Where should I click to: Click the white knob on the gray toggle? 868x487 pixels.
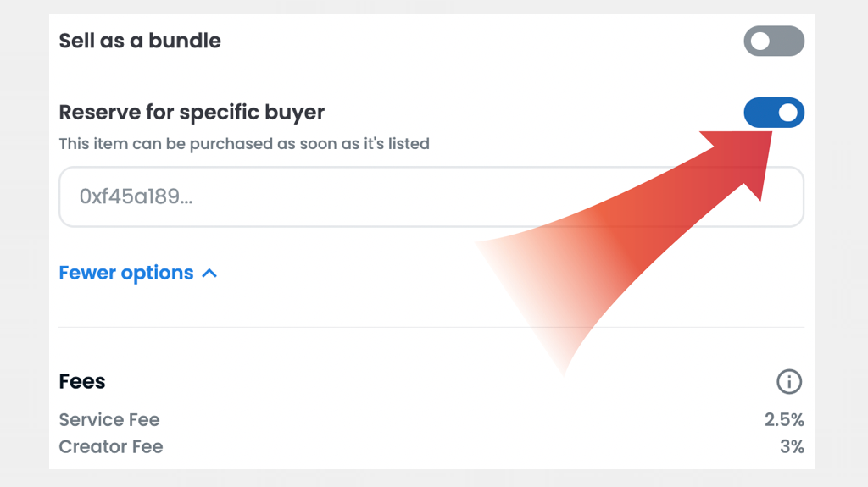(760, 42)
